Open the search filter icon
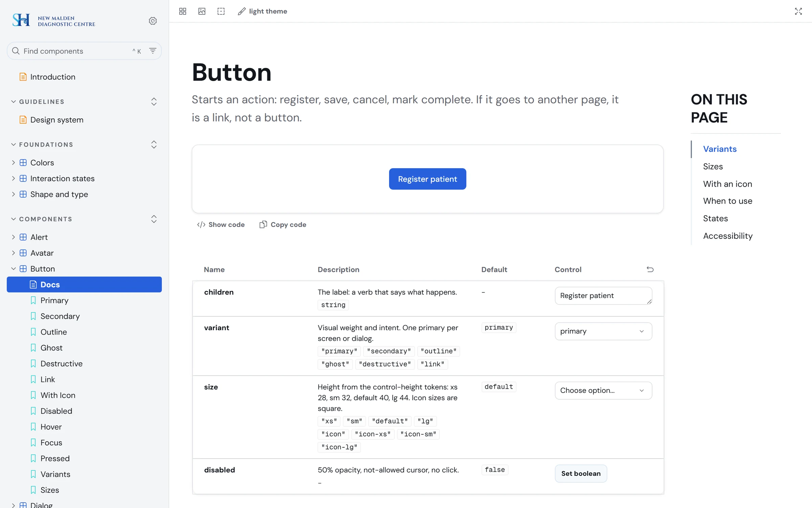 (x=153, y=51)
